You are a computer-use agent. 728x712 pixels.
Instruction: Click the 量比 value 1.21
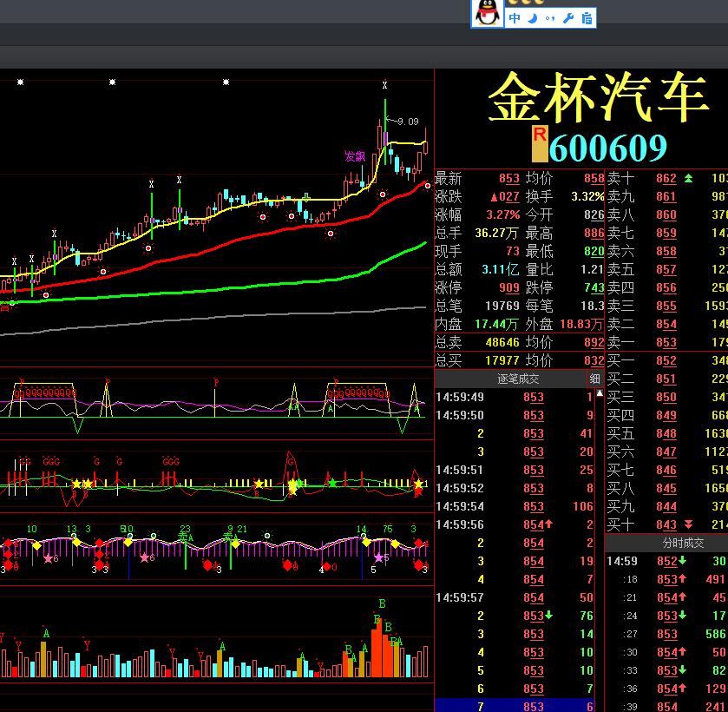592,269
